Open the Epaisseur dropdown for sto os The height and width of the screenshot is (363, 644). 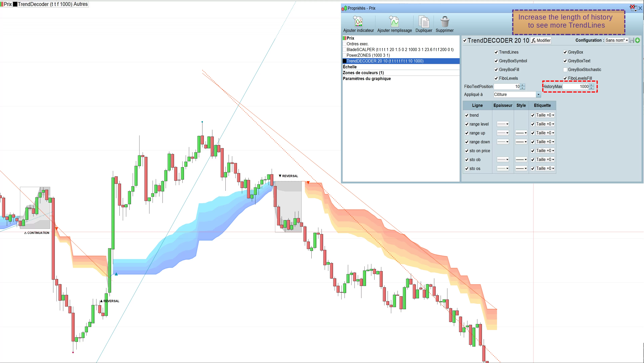503,169
